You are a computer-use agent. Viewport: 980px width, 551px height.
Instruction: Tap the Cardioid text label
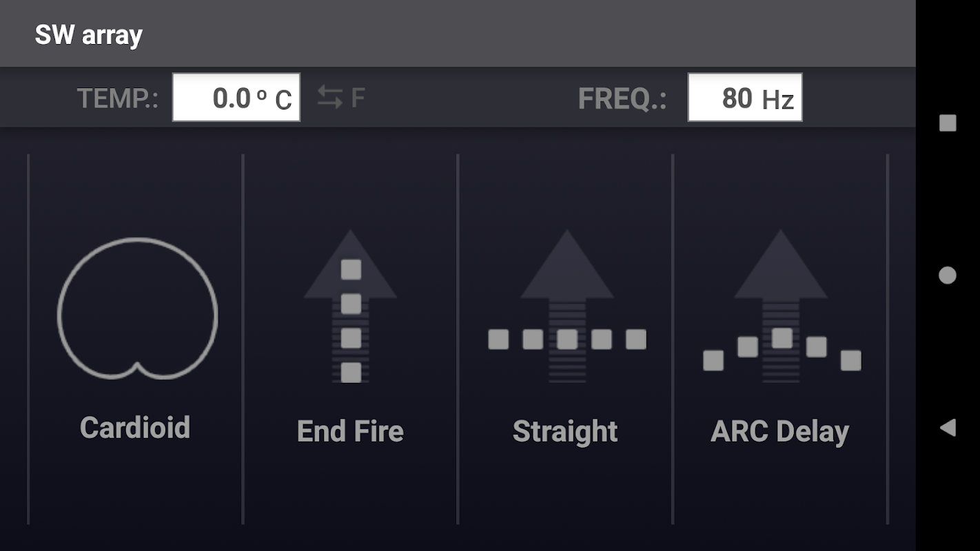point(135,428)
